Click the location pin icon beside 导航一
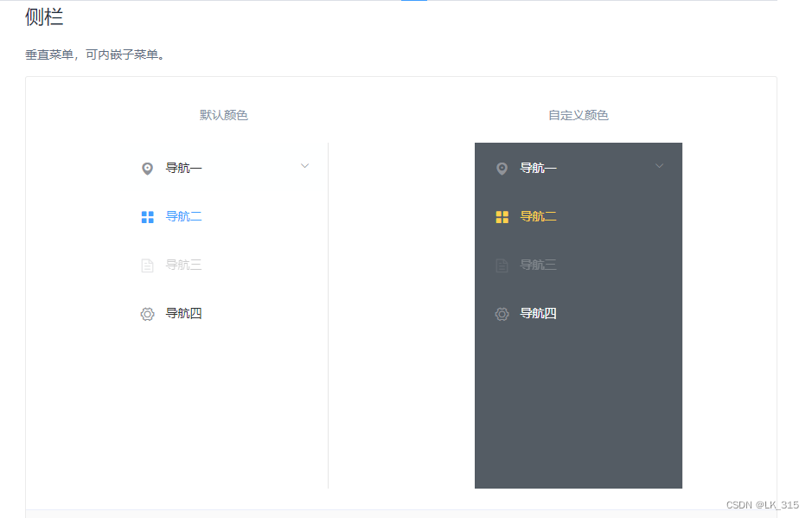 147,167
